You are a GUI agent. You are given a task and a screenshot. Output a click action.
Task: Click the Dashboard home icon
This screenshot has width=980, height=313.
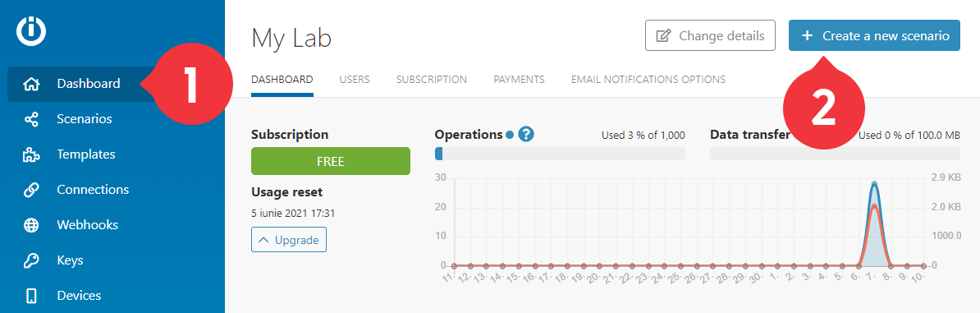31,84
